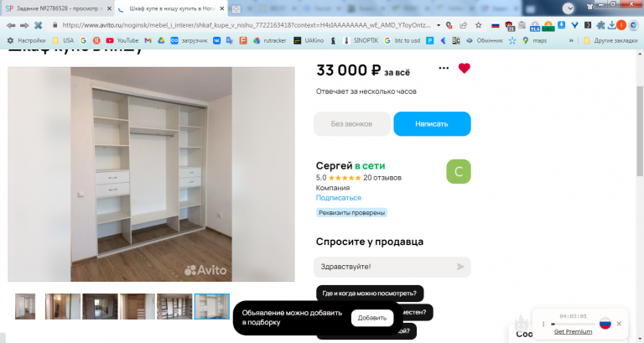Click the bookmark star in address bar
The image size is (644, 343).
pos(479,25)
